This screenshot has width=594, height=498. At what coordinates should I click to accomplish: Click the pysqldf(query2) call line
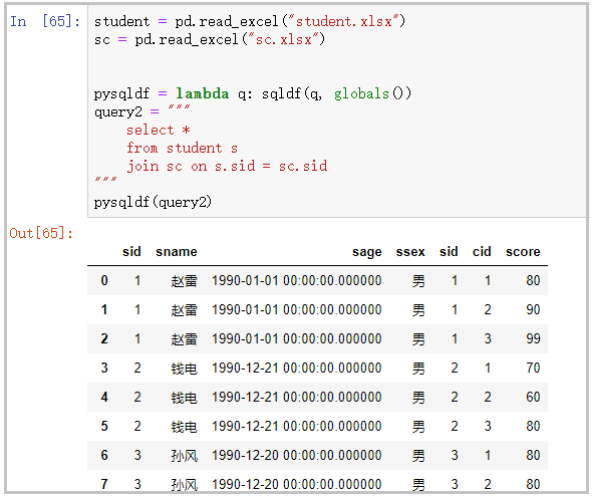(x=153, y=202)
